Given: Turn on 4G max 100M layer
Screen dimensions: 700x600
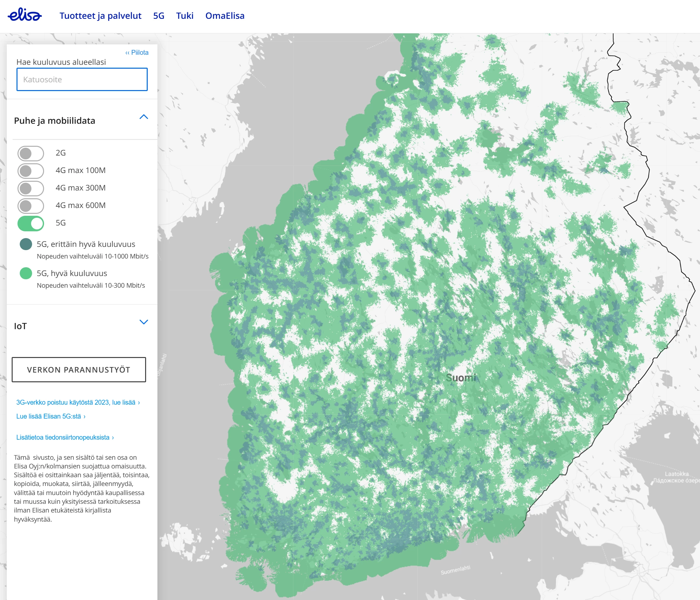Looking at the screenshot, I should (x=31, y=171).
